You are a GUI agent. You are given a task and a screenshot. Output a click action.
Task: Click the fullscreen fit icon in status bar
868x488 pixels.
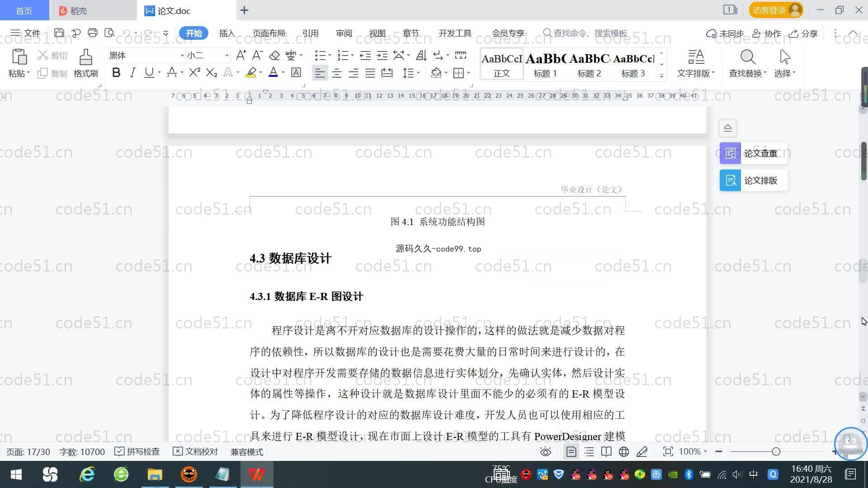point(668,451)
